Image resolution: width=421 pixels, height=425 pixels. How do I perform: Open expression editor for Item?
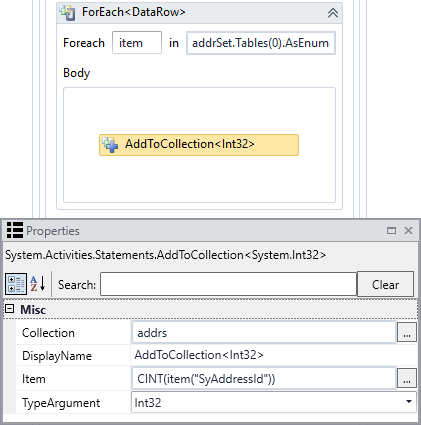(x=407, y=378)
